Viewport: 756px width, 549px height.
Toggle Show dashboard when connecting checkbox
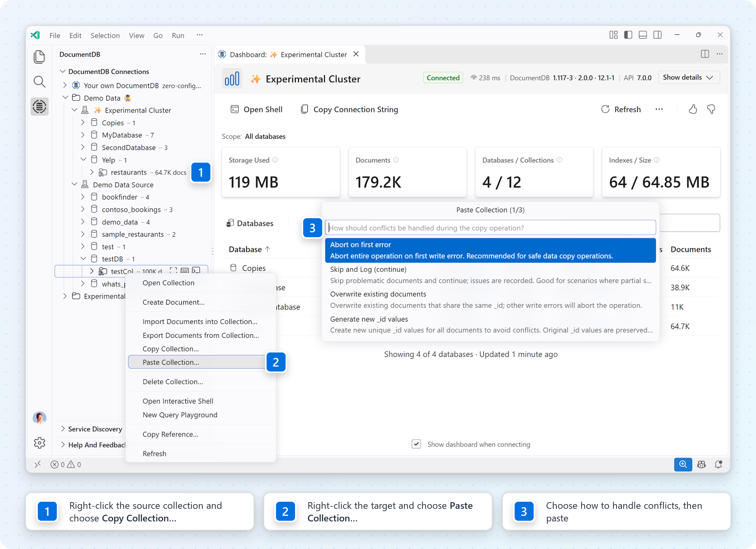[x=416, y=444]
